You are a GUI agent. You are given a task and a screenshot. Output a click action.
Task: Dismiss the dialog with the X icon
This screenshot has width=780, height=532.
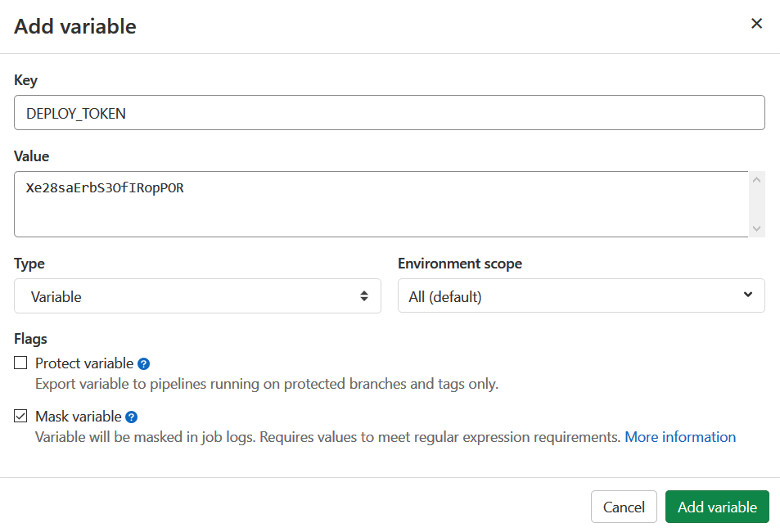756,23
